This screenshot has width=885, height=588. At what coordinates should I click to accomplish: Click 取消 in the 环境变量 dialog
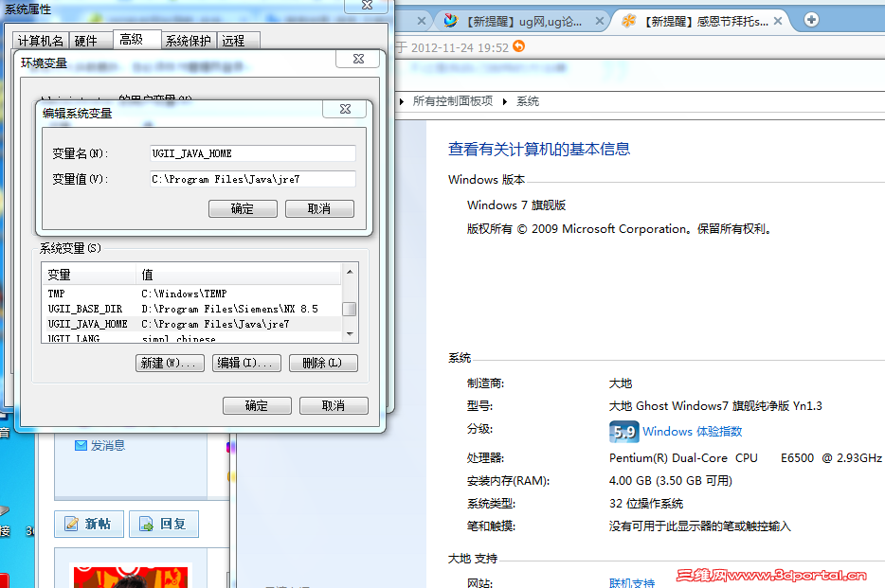(334, 406)
